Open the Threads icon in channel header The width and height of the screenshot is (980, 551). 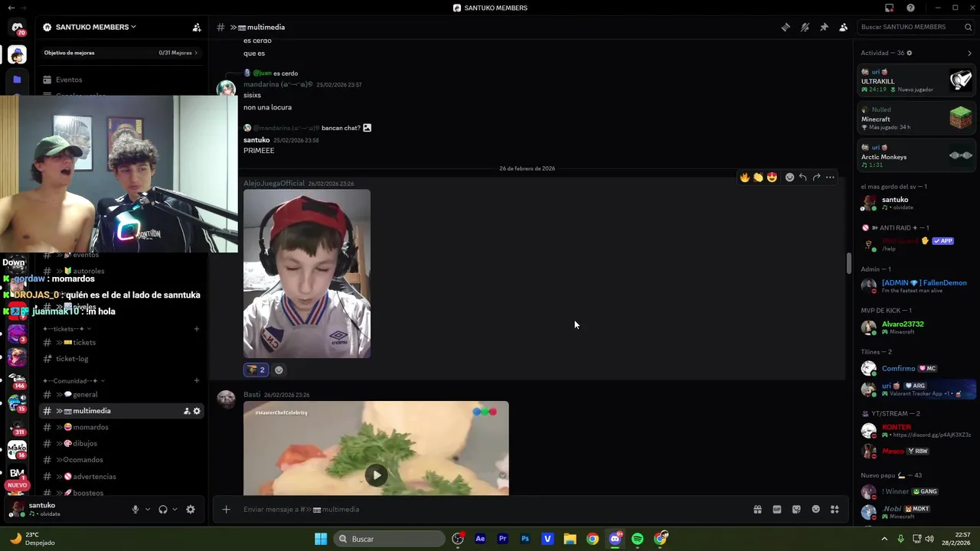click(786, 27)
